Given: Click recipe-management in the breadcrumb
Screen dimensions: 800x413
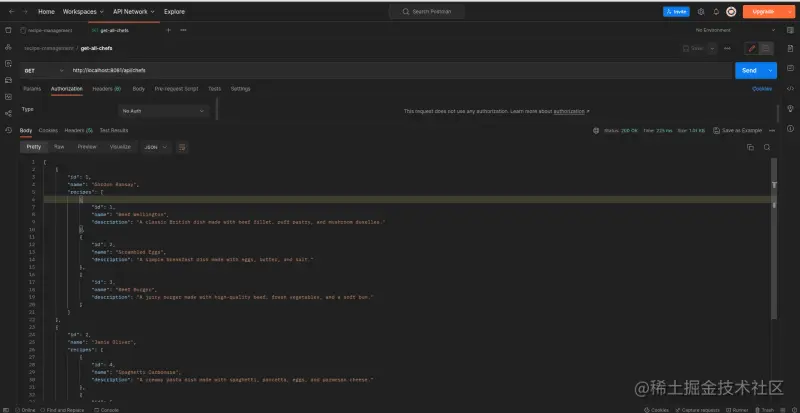Looking at the screenshot, I should 48,48.
